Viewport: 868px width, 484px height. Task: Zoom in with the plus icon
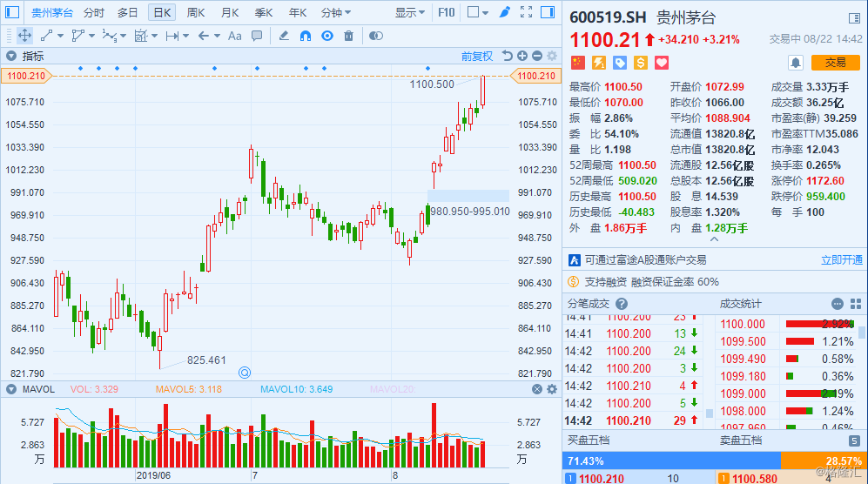(x=522, y=56)
